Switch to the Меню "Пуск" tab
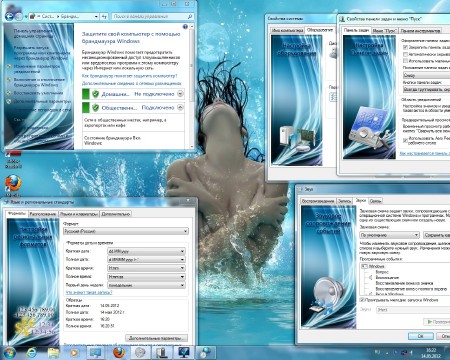Viewport: 450px width, 360px height. 385,31
